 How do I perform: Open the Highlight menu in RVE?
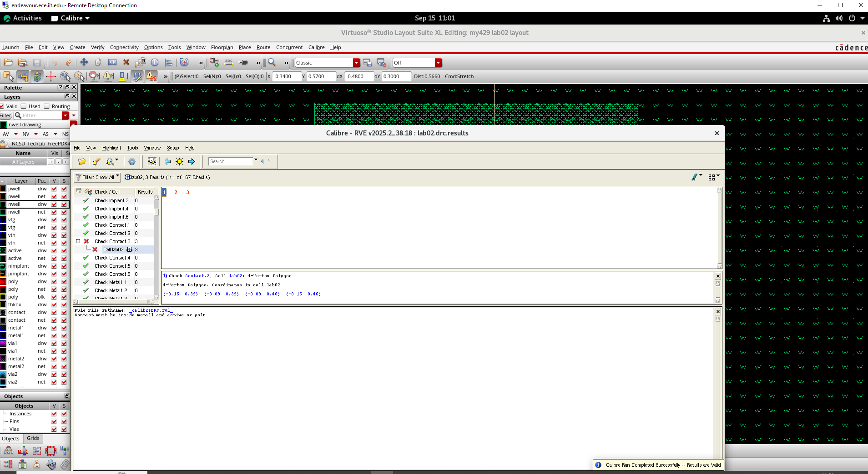pos(111,148)
